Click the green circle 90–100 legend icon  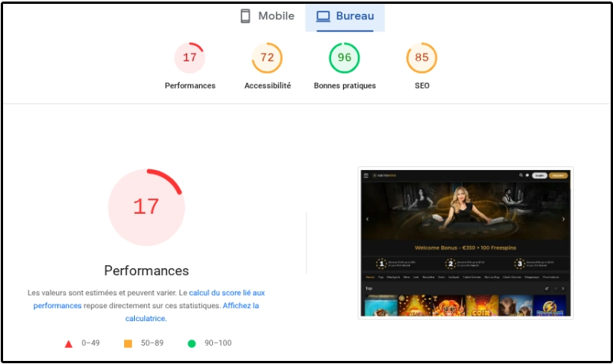(192, 343)
